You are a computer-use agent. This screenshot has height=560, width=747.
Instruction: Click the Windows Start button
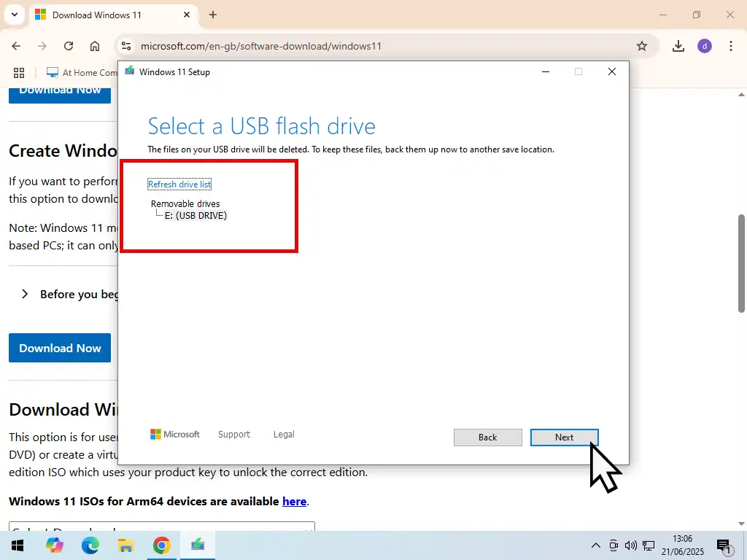tap(16, 545)
